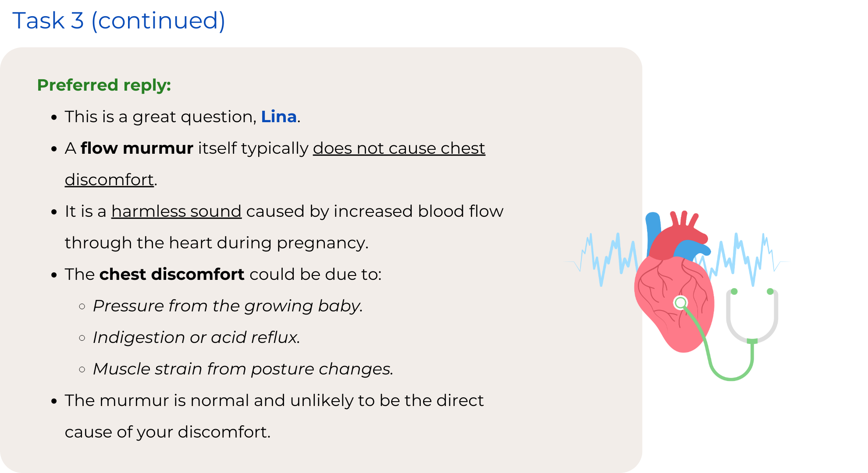Click the stethoscope chest piece on the heart

coord(680,303)
